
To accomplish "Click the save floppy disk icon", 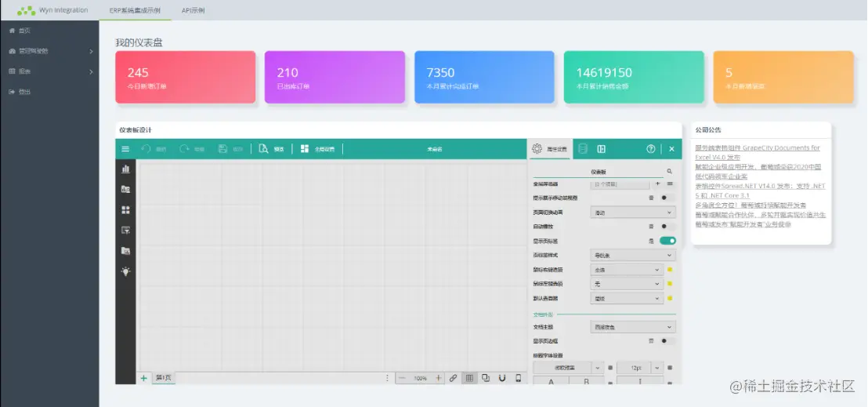I will pos(223,148).
